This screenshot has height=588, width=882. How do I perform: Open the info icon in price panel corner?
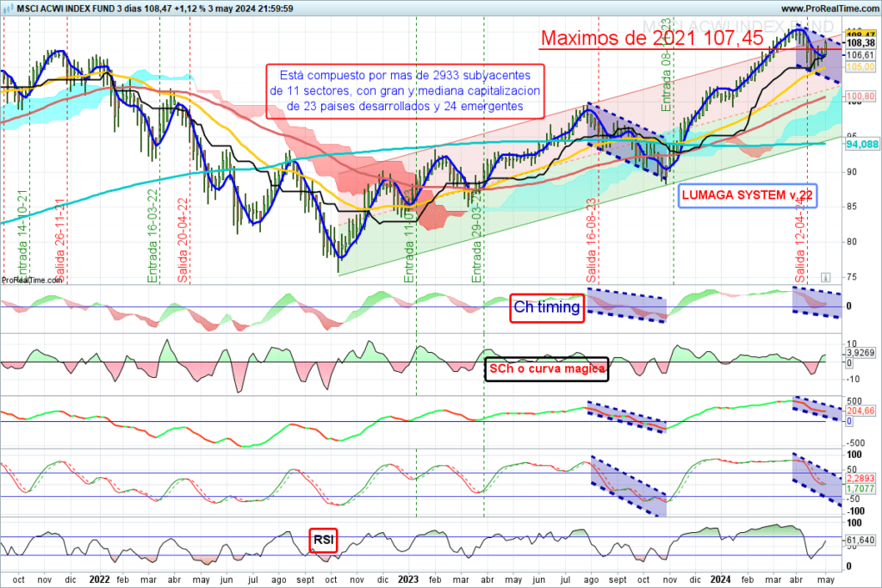825,277
